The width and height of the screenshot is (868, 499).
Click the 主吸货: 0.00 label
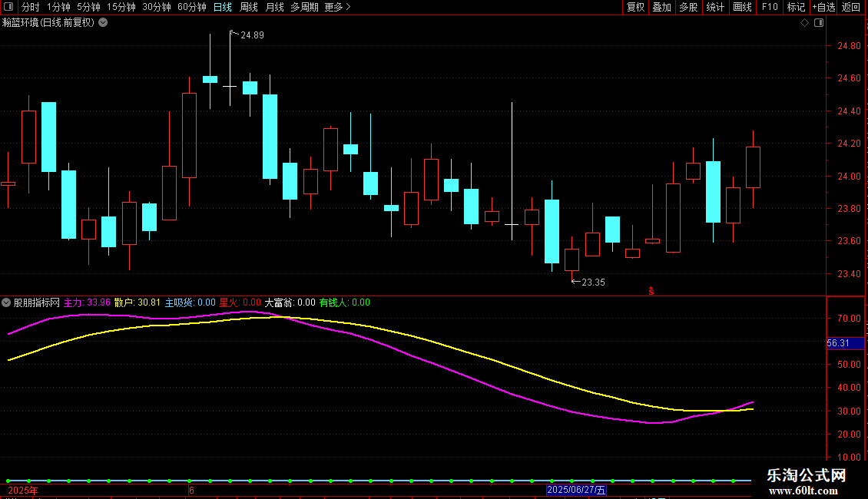tap(190, 302)
